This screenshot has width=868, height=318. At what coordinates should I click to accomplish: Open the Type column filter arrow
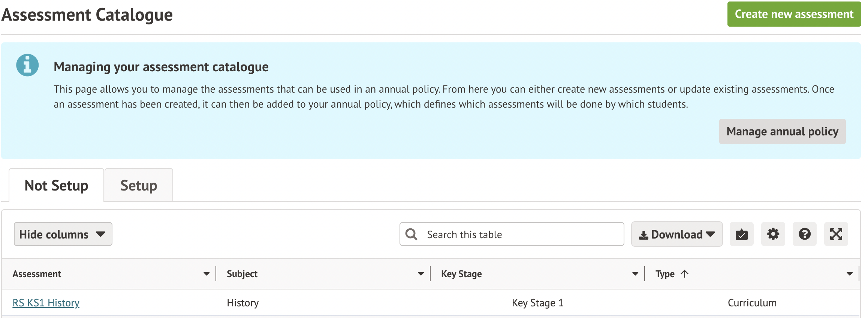click(850, 274)
